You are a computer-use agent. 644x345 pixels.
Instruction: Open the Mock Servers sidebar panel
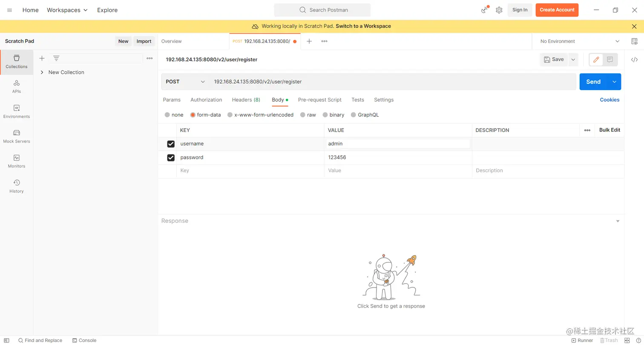(17, 136)
